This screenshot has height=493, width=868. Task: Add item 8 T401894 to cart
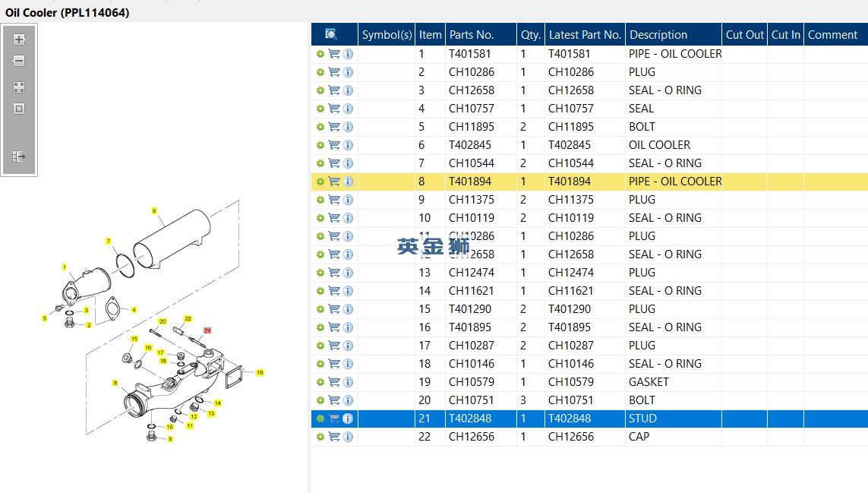(x=334, y=181)
